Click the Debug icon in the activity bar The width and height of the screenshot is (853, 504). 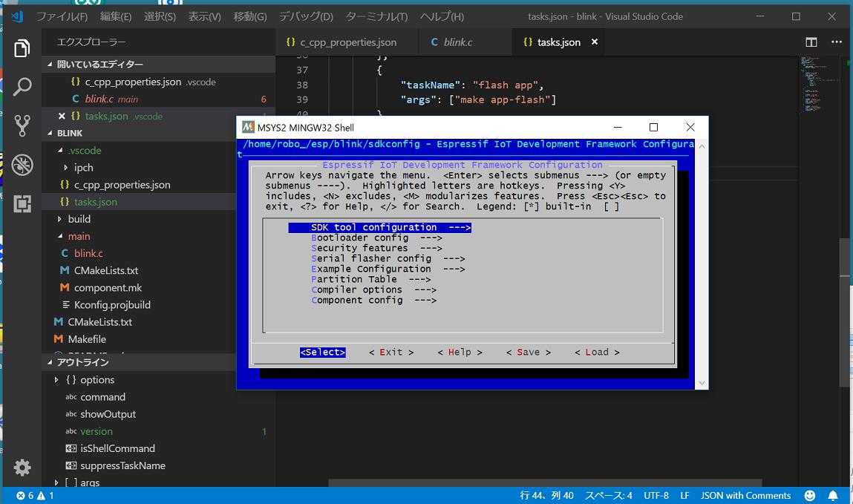(21, 166)
